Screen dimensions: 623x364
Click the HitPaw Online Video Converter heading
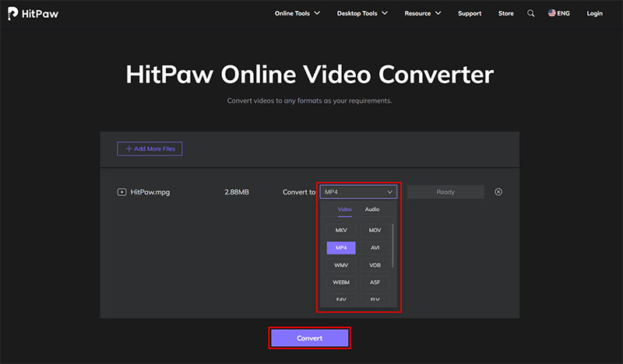tap(309, 74)
